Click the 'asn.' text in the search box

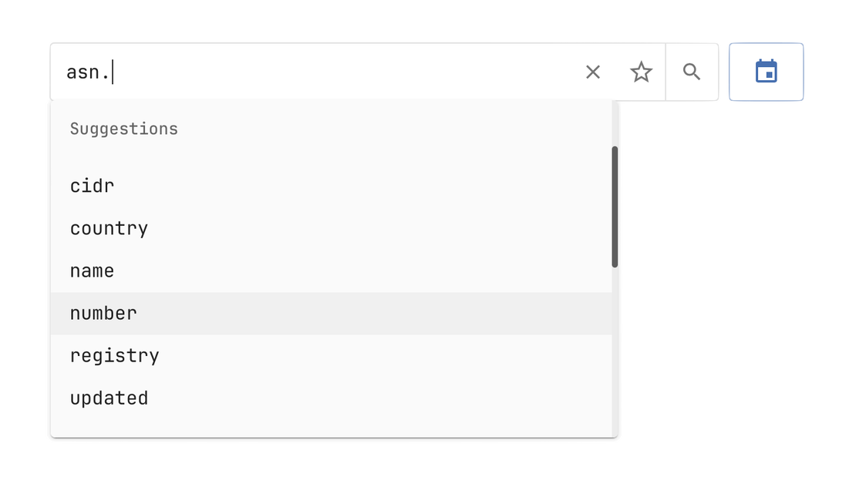[88, 72]
